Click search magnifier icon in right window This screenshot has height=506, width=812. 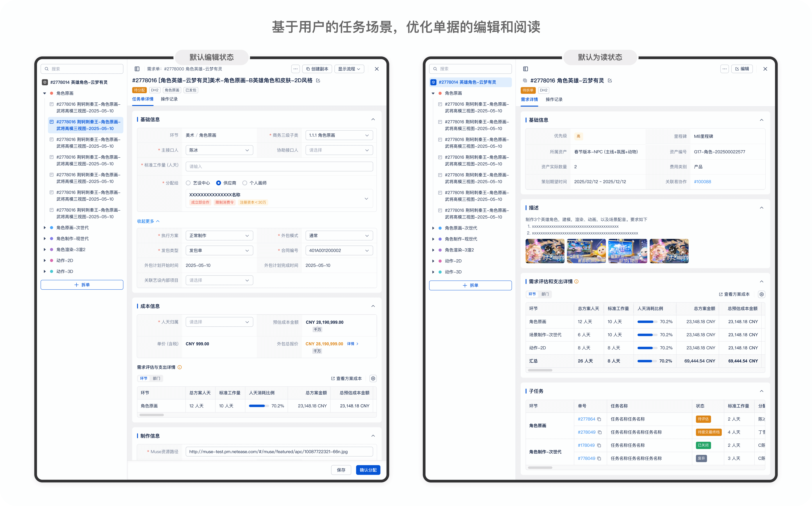(x=435, y=69)
